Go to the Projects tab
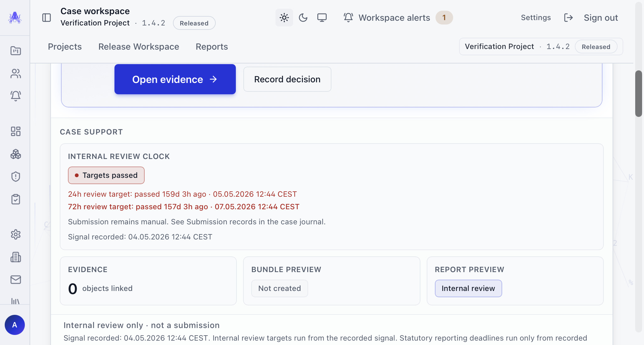The image size is (644, 345). pos(65,47)
